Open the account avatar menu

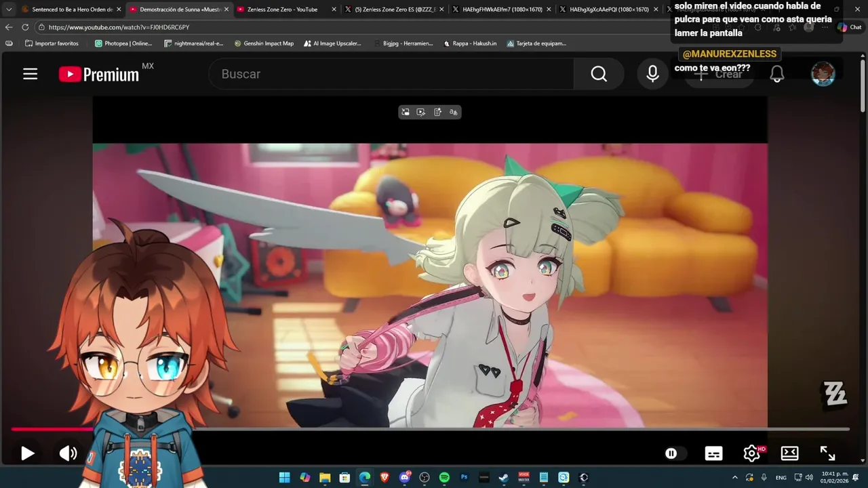pos(823,74)
